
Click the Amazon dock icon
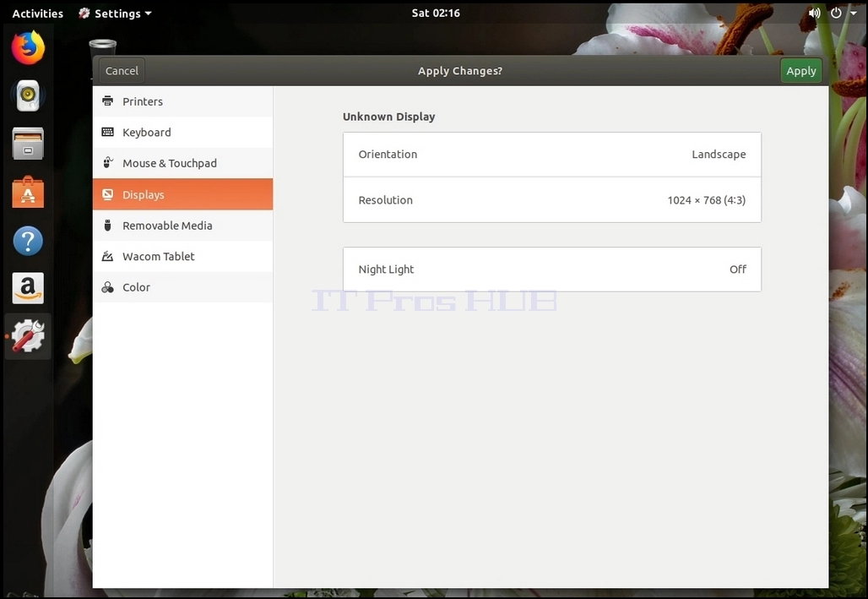coord(28,288)
